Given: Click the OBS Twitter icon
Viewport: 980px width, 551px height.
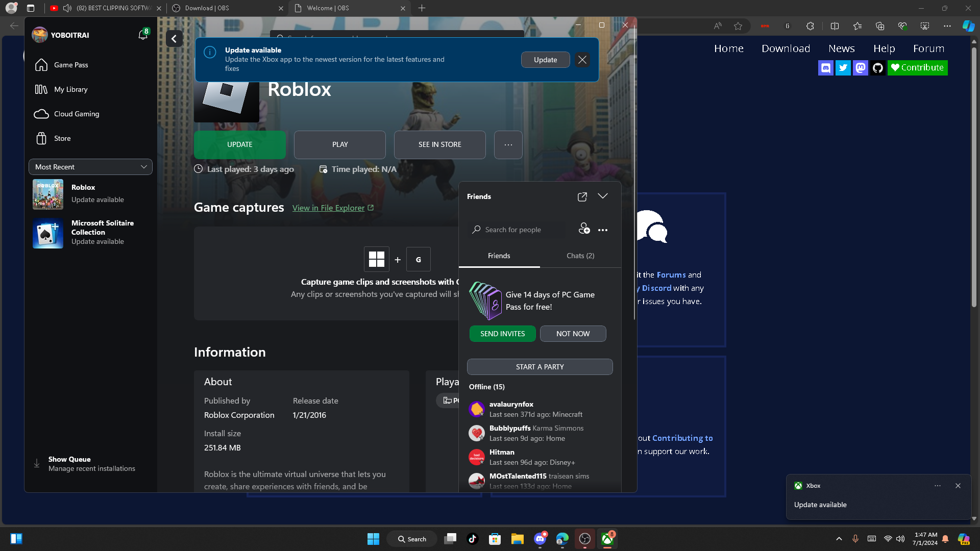Looking at the screenshot, I should tap(843, 68).
